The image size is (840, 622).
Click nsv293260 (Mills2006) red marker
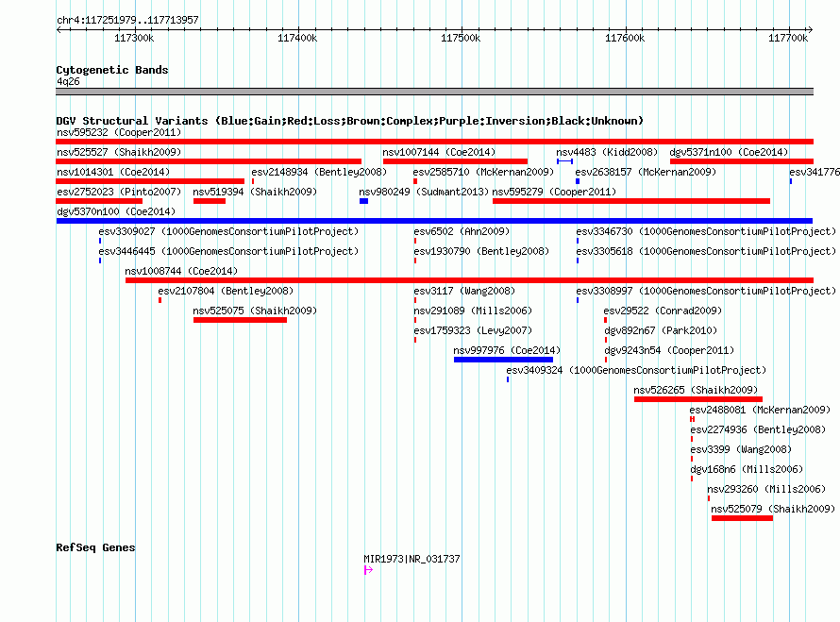[x=709, y=498]
